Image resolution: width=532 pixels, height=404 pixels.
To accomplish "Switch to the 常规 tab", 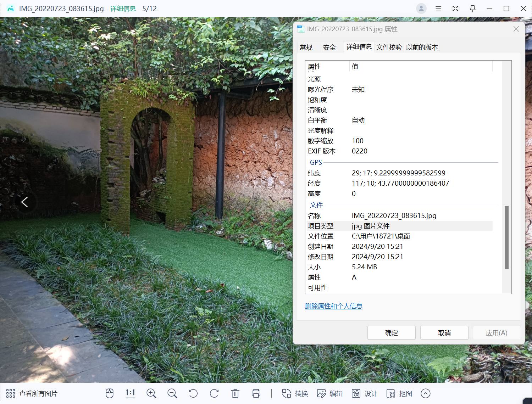I will [x=306, y=47].
